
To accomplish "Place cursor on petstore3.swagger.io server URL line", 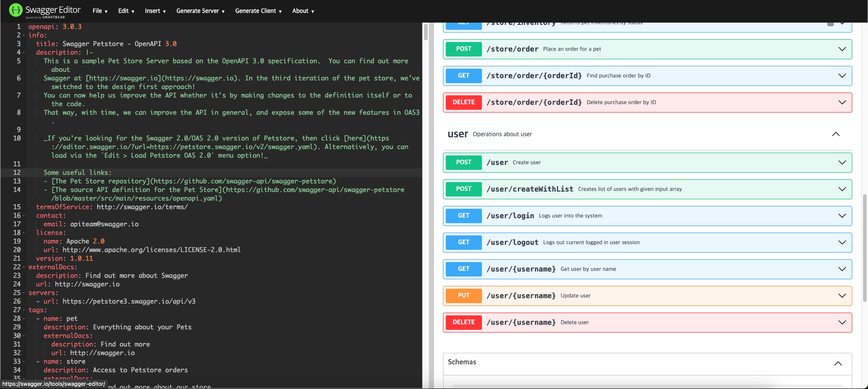I will pos(119,301).
